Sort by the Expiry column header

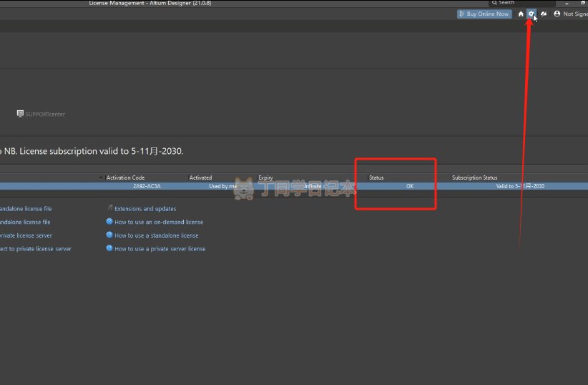(x=265, y=177)
